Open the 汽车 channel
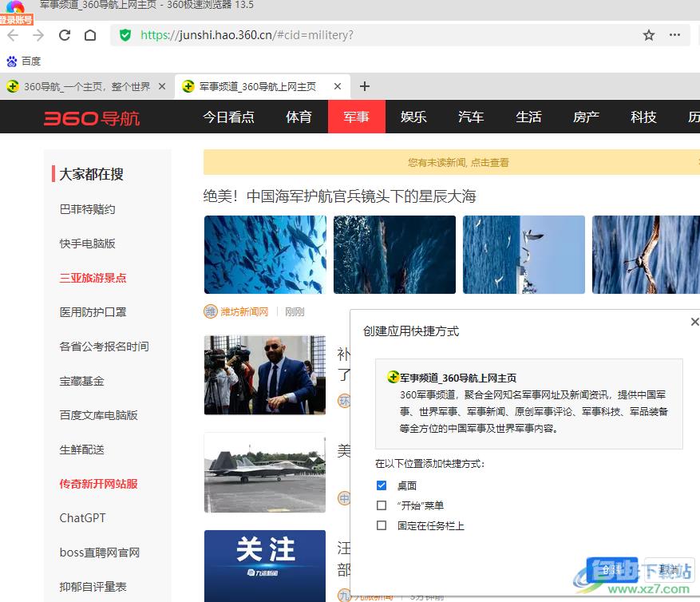Image resolution: width=700 pixels, height=602 pixels. [471, 117]
